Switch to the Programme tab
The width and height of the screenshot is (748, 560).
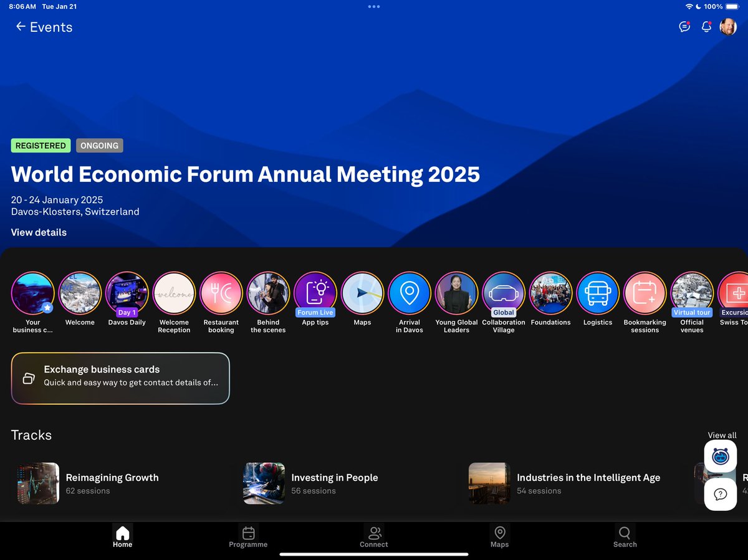248,536
